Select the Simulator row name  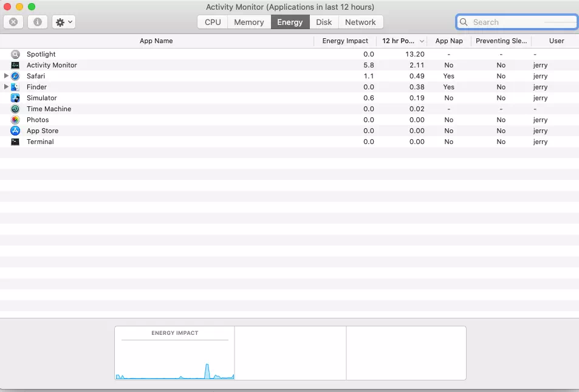pyautogui.click(x=42, y=98)
